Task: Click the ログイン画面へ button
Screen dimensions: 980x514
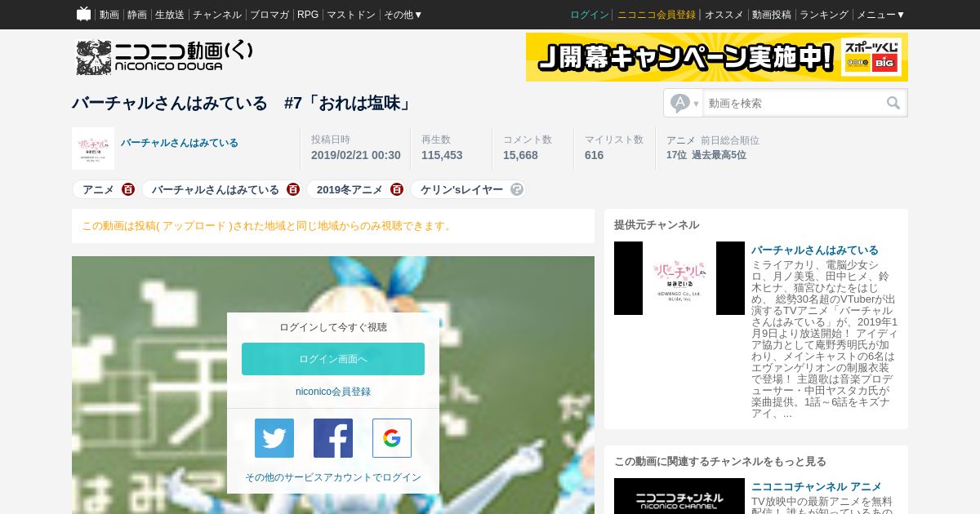Action: [x=333, y=359]
